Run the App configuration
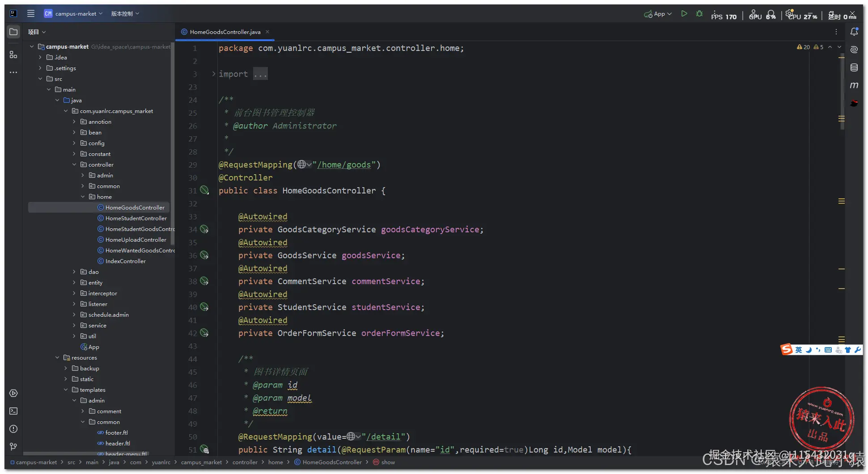The width and height of the screenshot is (868, 474). 684,14
